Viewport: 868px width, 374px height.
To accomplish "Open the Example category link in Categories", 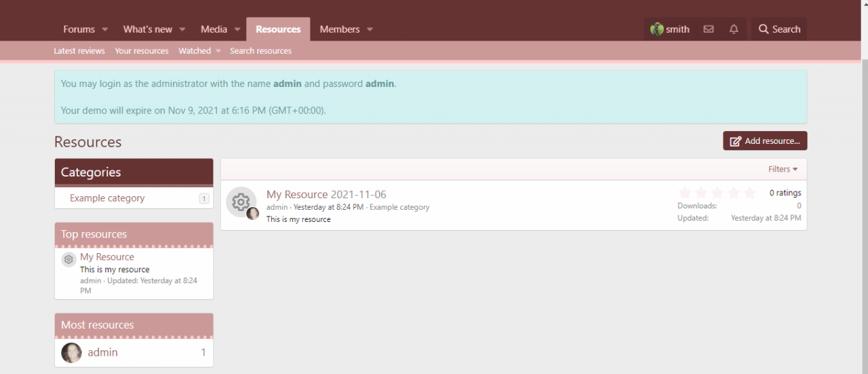I will tap(107, 198).
